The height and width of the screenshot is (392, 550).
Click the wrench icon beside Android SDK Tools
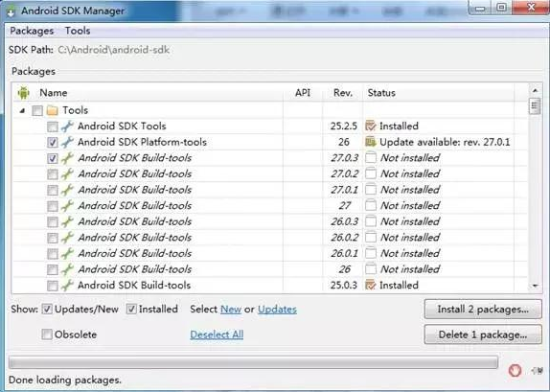pyautogui.click(x=67, y=127)
